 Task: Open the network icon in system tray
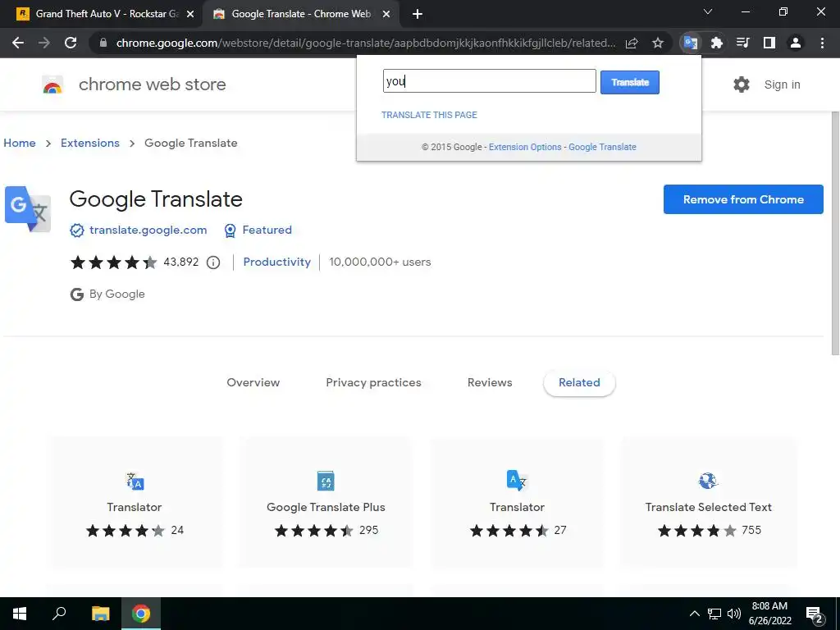714,614
